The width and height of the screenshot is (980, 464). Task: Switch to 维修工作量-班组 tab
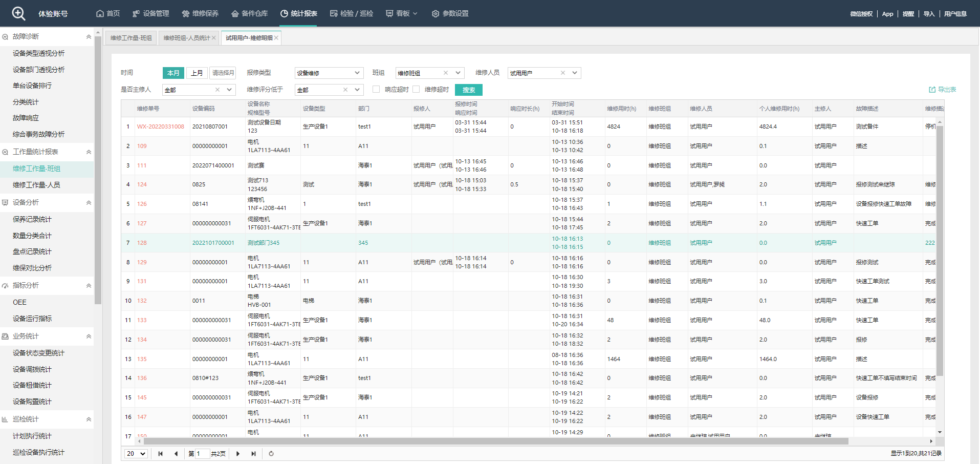(x=131, y=38)
